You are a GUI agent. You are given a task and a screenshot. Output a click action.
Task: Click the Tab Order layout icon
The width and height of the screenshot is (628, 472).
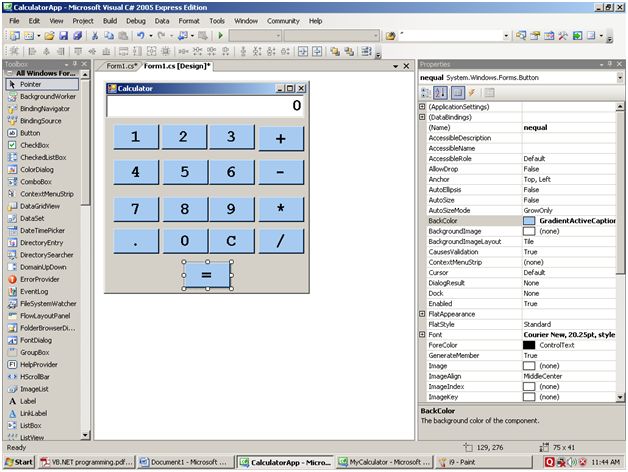(x=366, y=51)
